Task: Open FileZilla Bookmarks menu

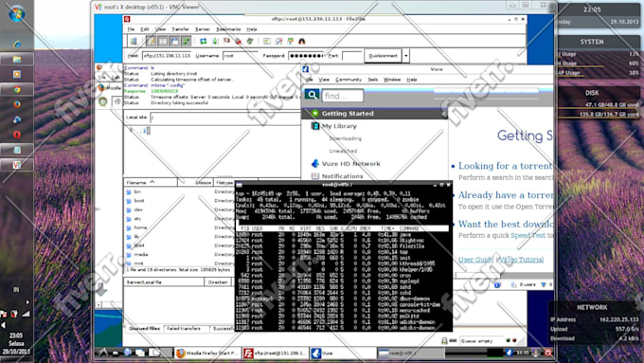Action: (228, 29)
